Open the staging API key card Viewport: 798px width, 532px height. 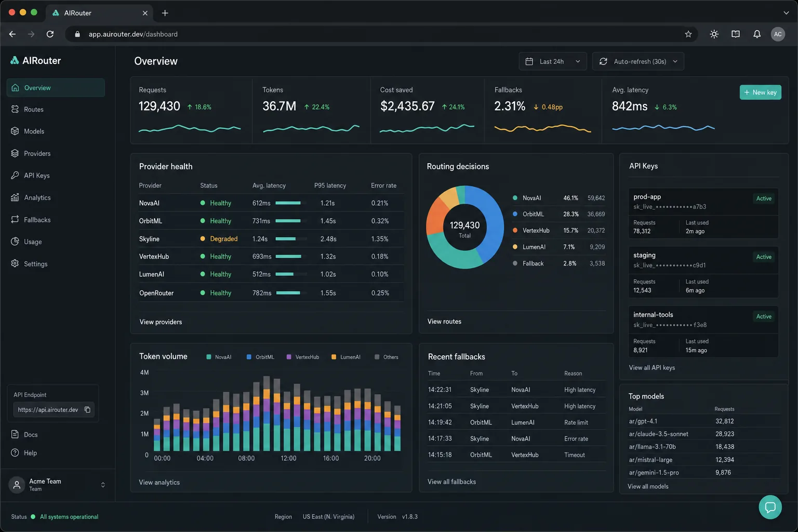(x=703, y=272)
